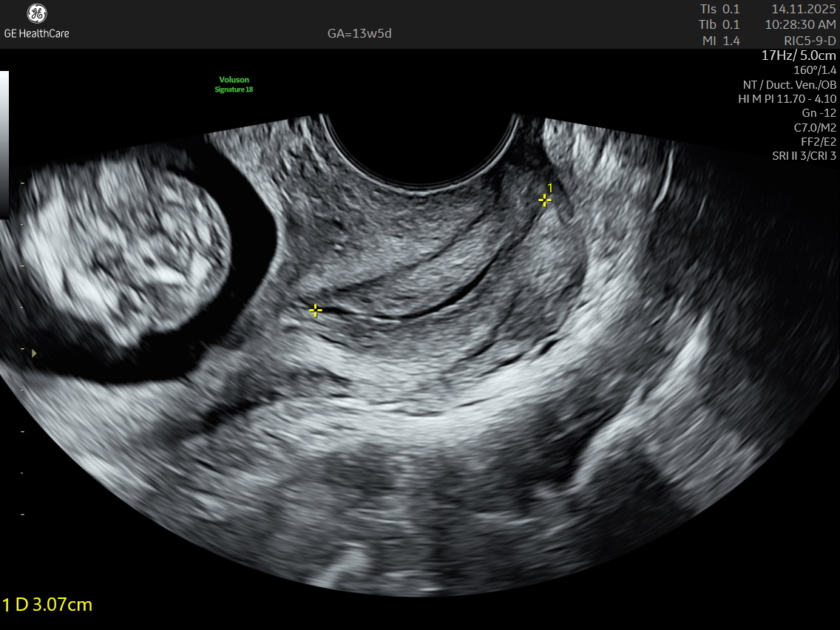The height and width of the screenshot is (630, 840).
Task: Click the SRI II 3/CRI 3 setting
Action: coord(804,155)
